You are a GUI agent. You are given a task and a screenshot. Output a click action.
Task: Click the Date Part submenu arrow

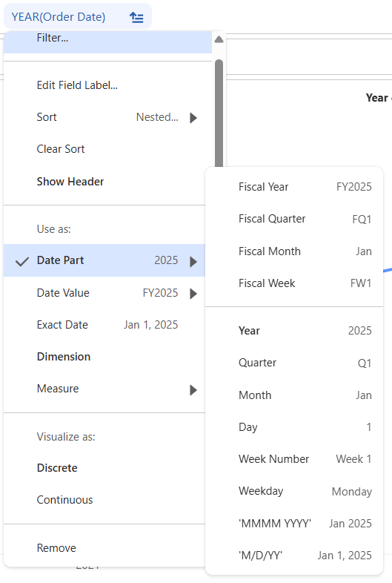pyautogui.click(x=193, y=262)
